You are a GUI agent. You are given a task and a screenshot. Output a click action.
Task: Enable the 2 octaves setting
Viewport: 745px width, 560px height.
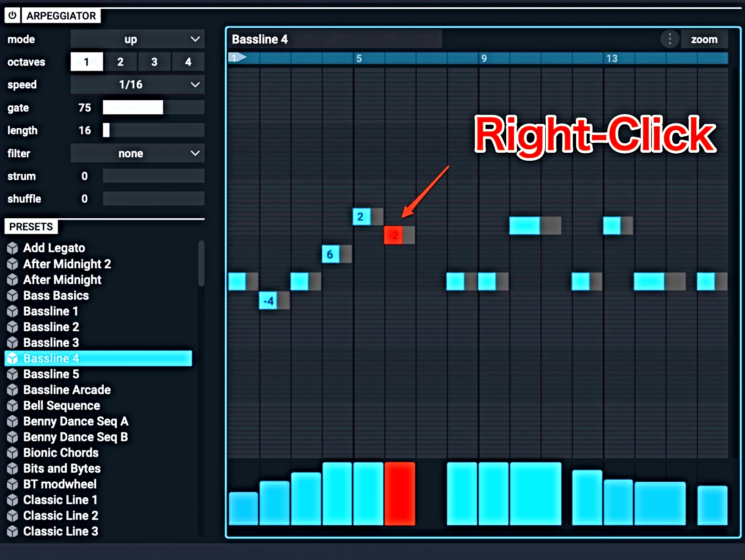pos(121,61)
